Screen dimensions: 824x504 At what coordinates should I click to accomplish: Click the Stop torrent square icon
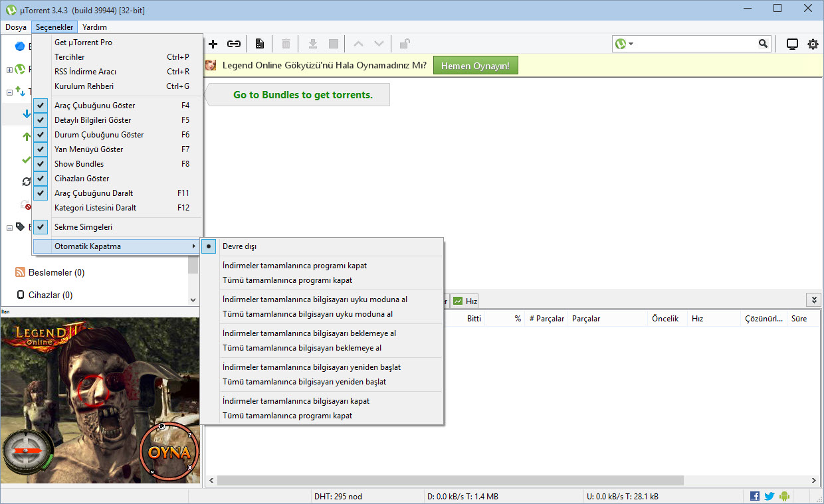(x=334, y=44)
